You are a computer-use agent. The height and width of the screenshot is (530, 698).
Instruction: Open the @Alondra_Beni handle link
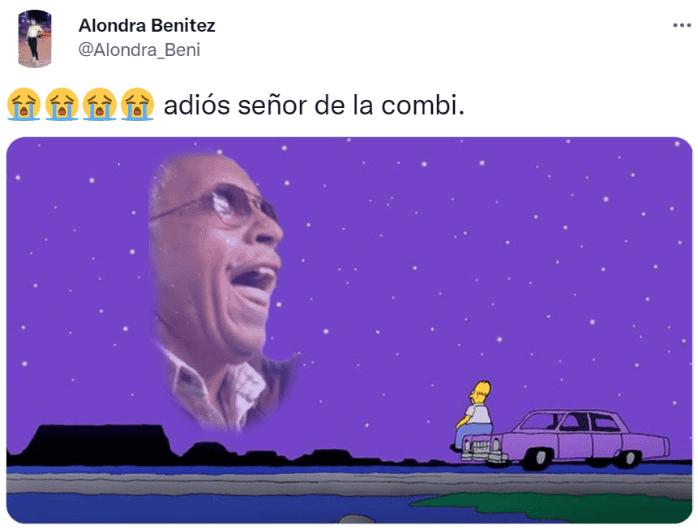pyautogui.click(x=139, y=50)
